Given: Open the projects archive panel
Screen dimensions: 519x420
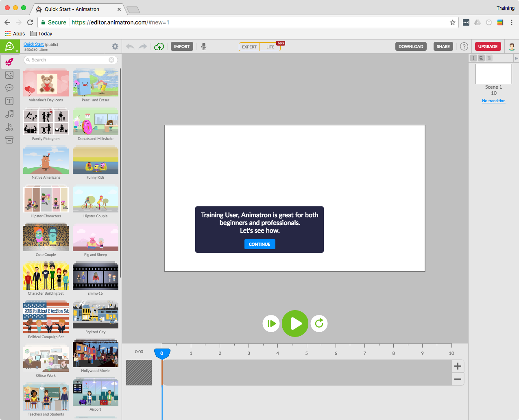Looking at the screenshot, I should [x=9, y=140].
